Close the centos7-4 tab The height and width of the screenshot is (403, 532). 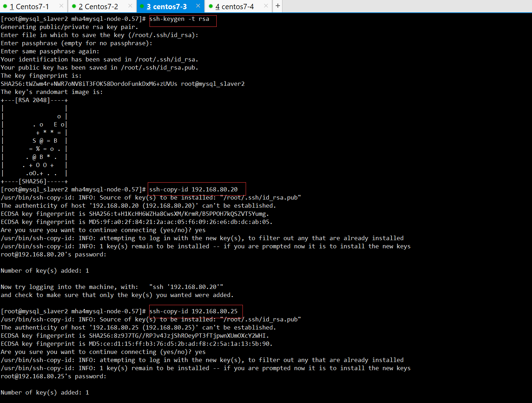[266, 6]
